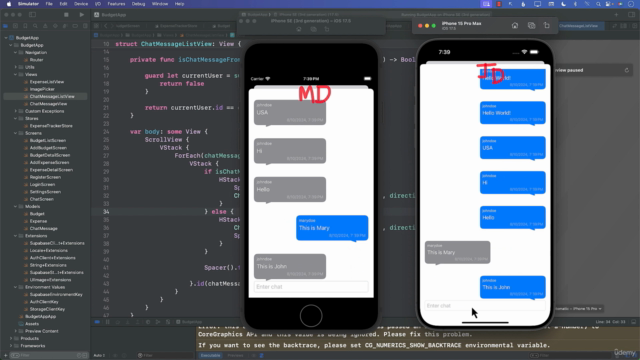The height and width of the screenshot is (360, 640).
Task: Select the Project navigator folder icon
Action: 5,26
